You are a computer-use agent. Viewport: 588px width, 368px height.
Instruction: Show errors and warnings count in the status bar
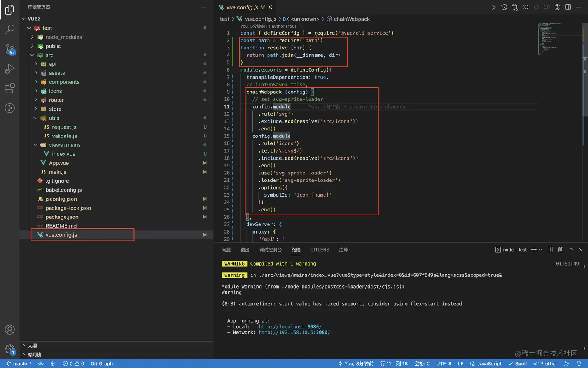pos(73,364)
